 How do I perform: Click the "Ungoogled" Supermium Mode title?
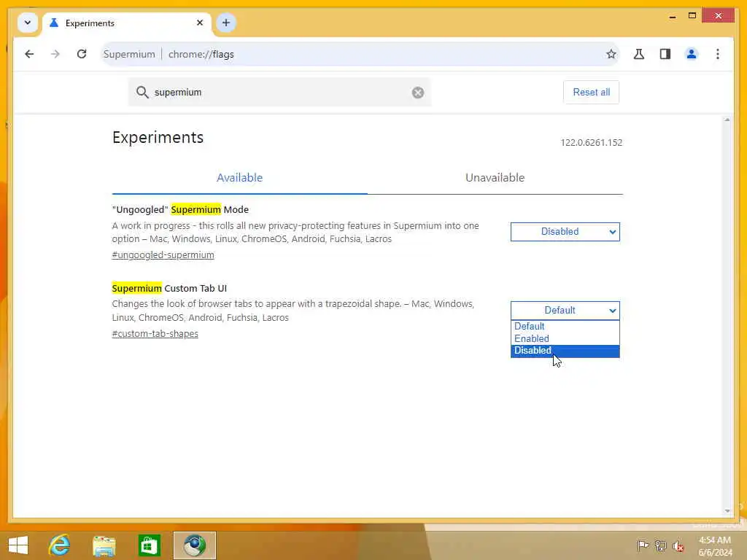tap(180, 209)
